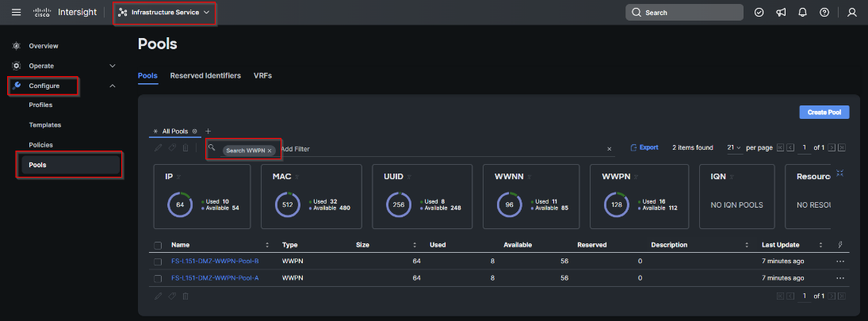Open the notifications bell

click(x=802, y=13)
